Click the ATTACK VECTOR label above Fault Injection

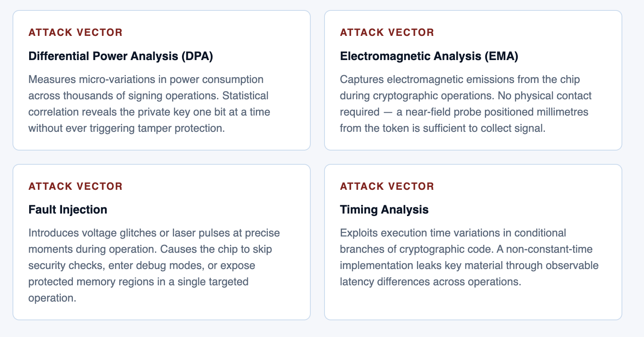(x=75, y=186)
